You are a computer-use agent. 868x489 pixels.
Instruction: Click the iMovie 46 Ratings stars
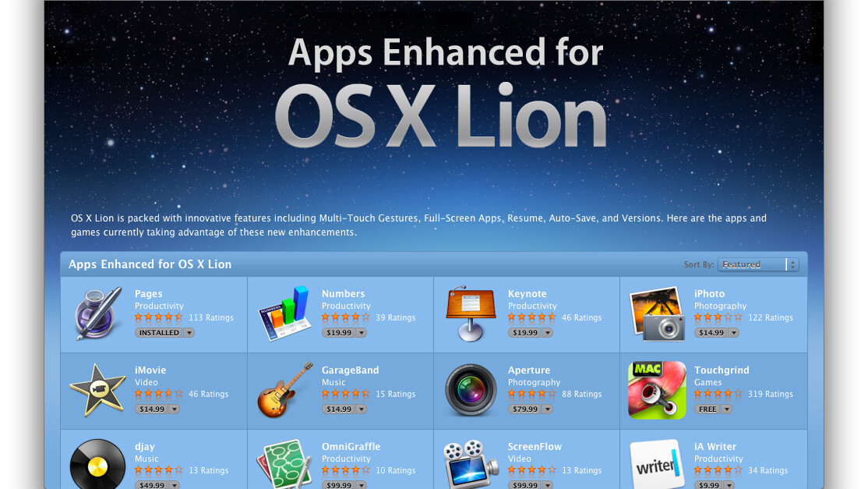point(158,394)
